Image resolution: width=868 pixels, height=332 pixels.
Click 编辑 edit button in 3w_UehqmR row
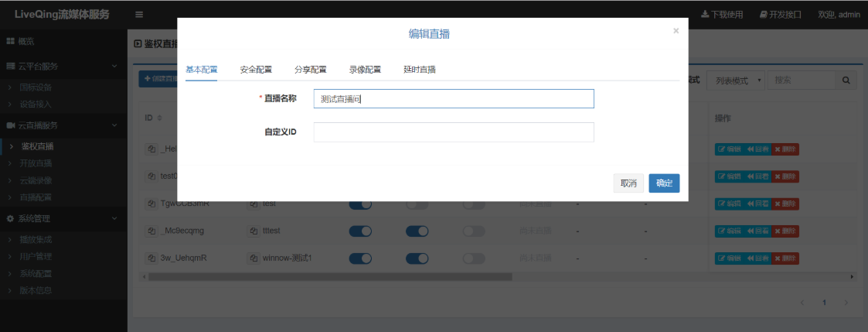[729, 258]
